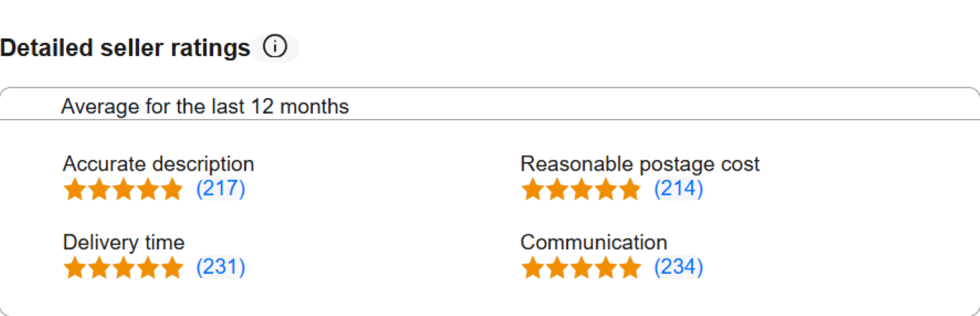Click the info icon beside Detailed seller ratings

[x=275, y=48]
